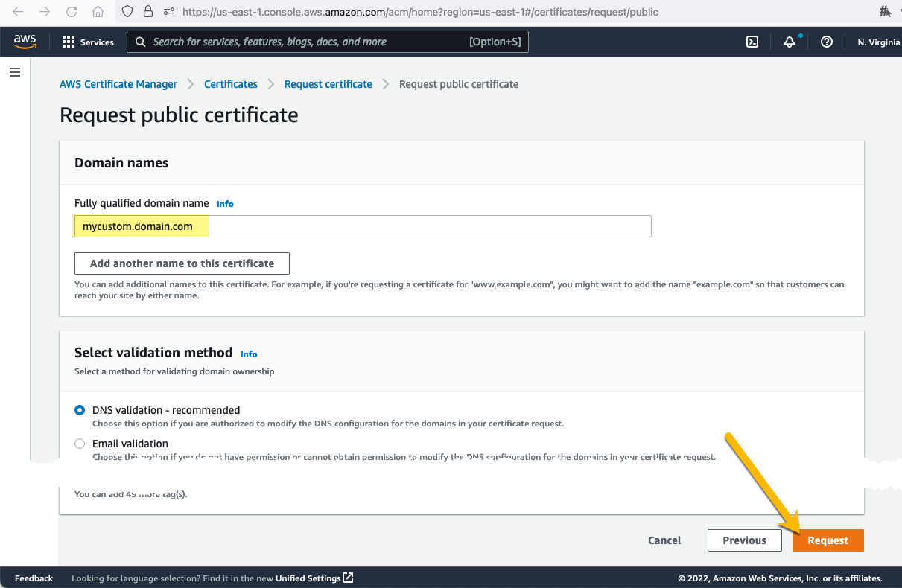The image size is (902, 588).
Task: Click the orange Request button
Action: point(828,540)
